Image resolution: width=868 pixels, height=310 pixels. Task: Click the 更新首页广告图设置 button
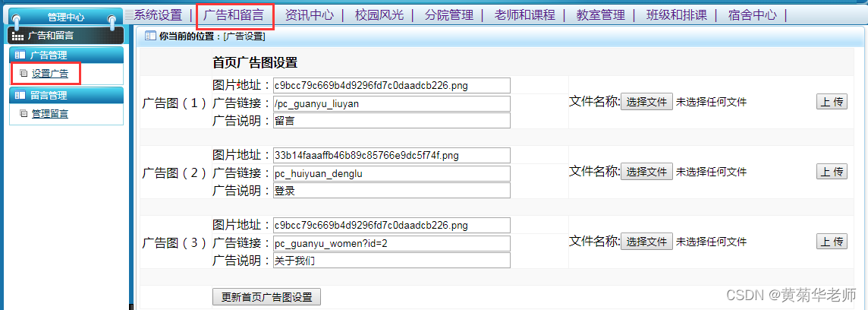267,296
